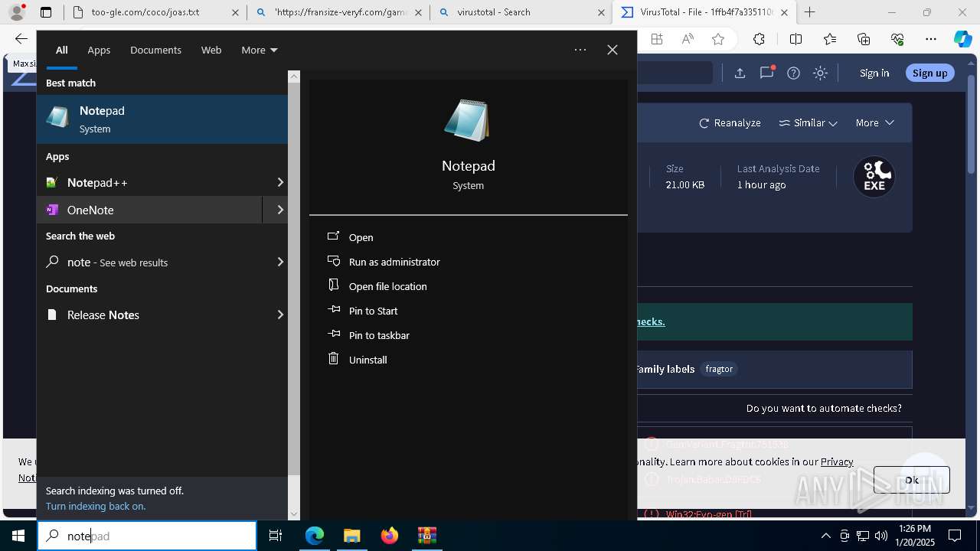Image resolution: width=980 pixels, height=551 pixels.
Task: Open Firefox from taskbar
Action: [390, 536]
